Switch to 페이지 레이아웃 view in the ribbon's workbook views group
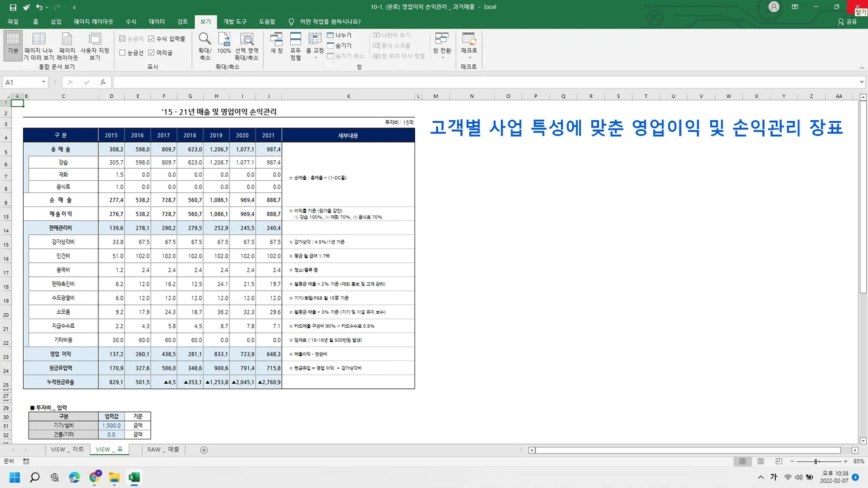The width and height of the screenshot is (868, 488). tap(67, 46)
